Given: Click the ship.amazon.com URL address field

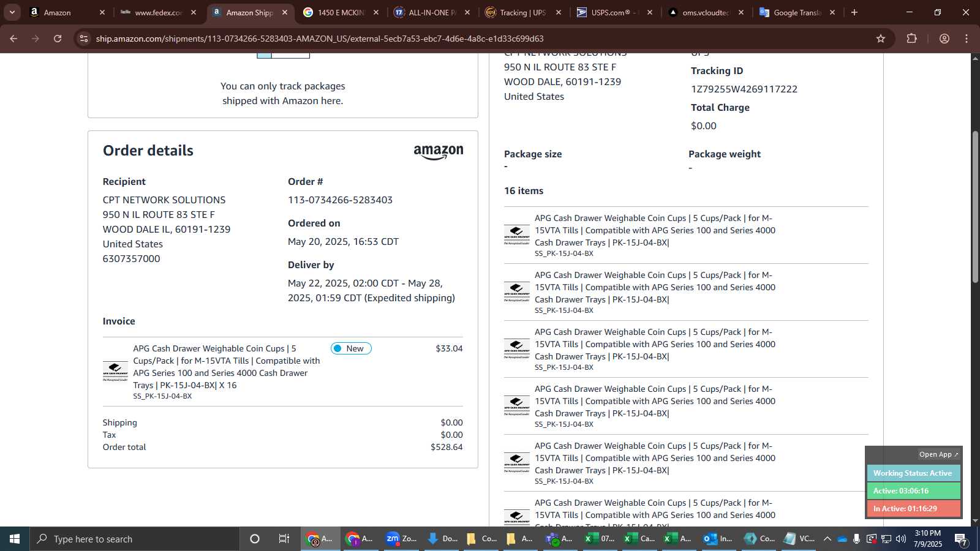Looking at the screenshot, I should [x=478, y=39].
